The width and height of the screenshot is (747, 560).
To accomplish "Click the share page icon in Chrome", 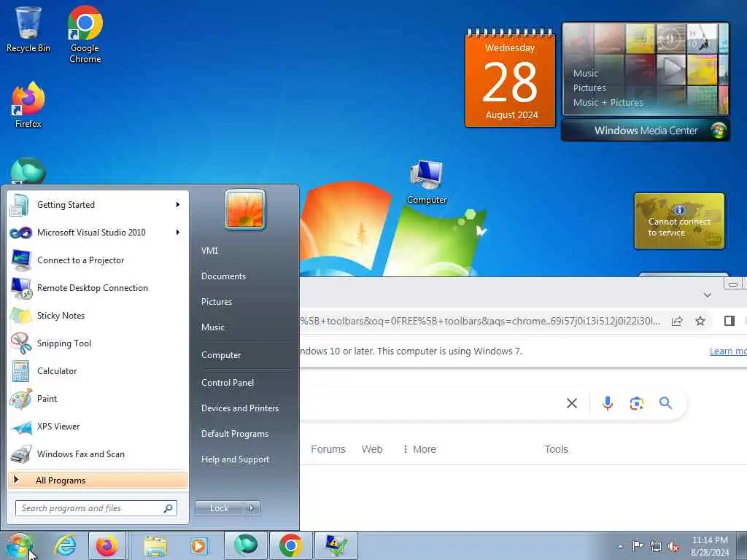I will point(677,321).
